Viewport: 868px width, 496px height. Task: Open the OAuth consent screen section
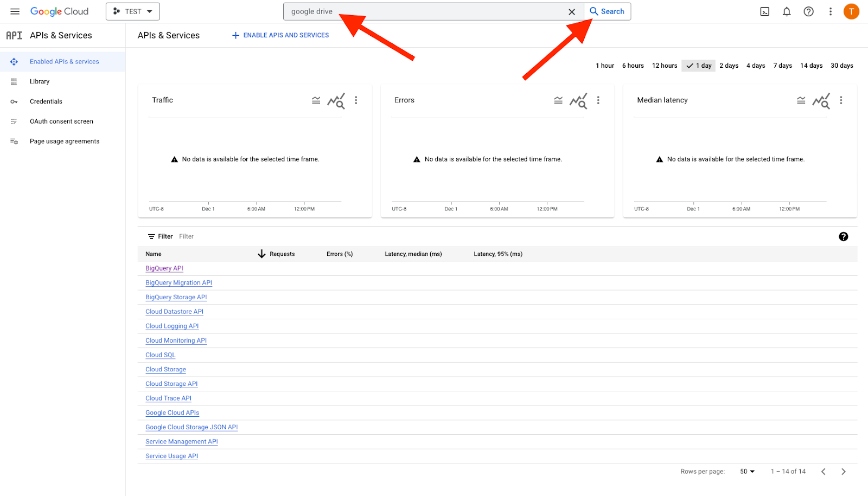tap(62, 121)
